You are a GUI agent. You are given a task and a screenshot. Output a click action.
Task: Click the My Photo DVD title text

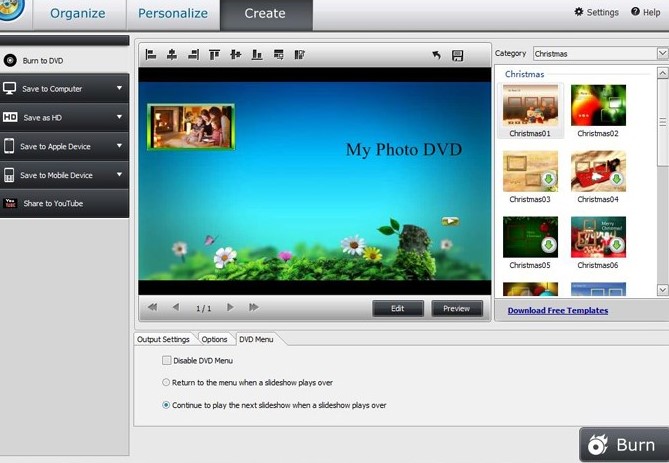[404, 150]
